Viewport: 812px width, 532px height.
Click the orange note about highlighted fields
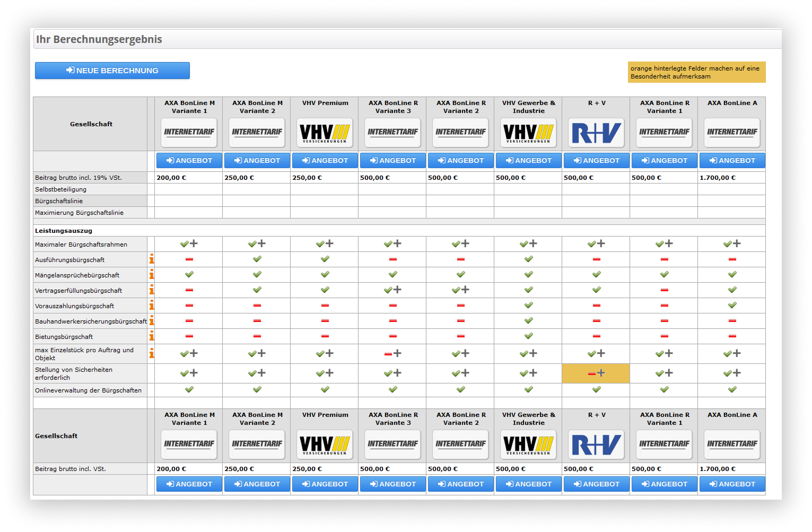(696, 72)
